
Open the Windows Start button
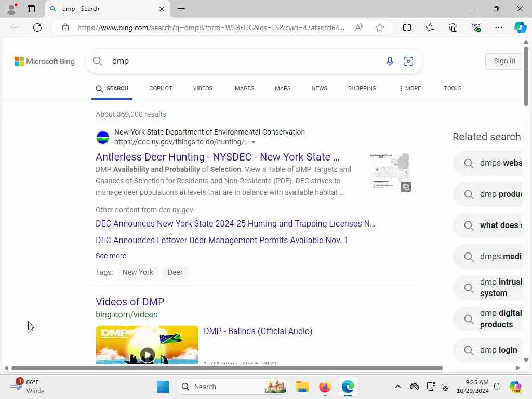(163, 387)
